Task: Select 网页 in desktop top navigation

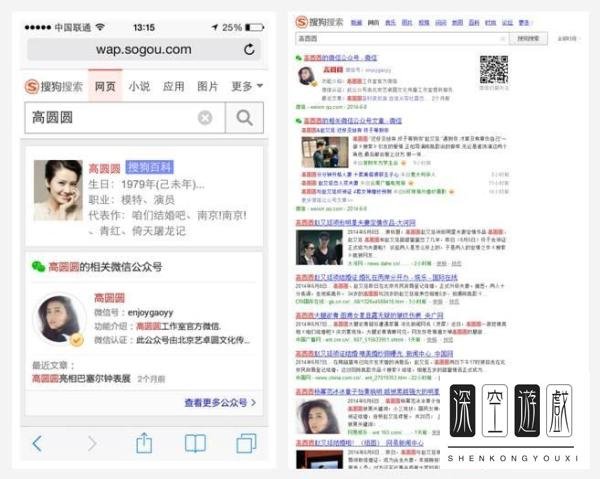Action: pyautogui.click(x=373, y=23)
